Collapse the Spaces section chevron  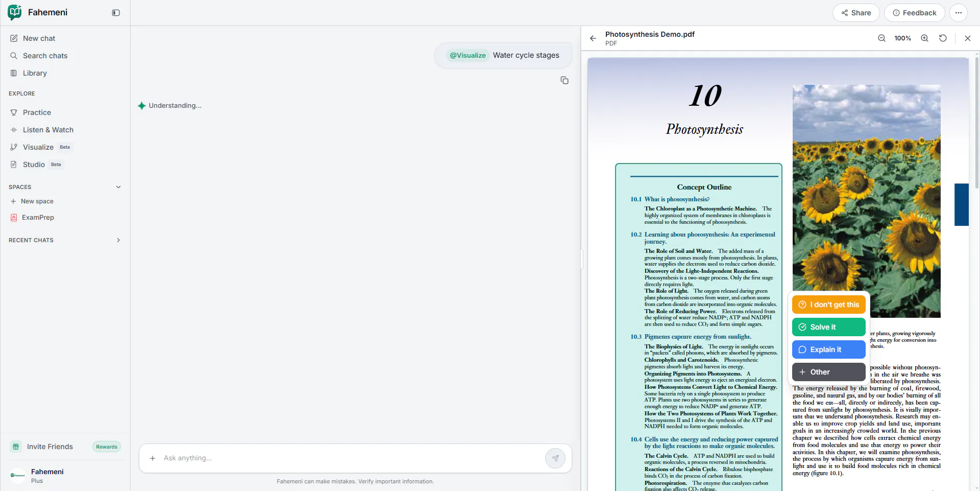[118, 187]
